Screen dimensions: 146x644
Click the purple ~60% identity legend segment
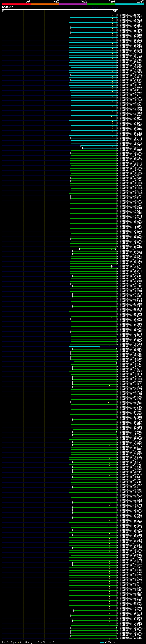tap(73, 4)
